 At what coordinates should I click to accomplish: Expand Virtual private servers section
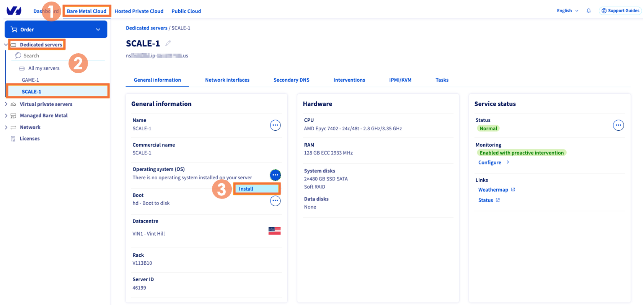point(6,104)
